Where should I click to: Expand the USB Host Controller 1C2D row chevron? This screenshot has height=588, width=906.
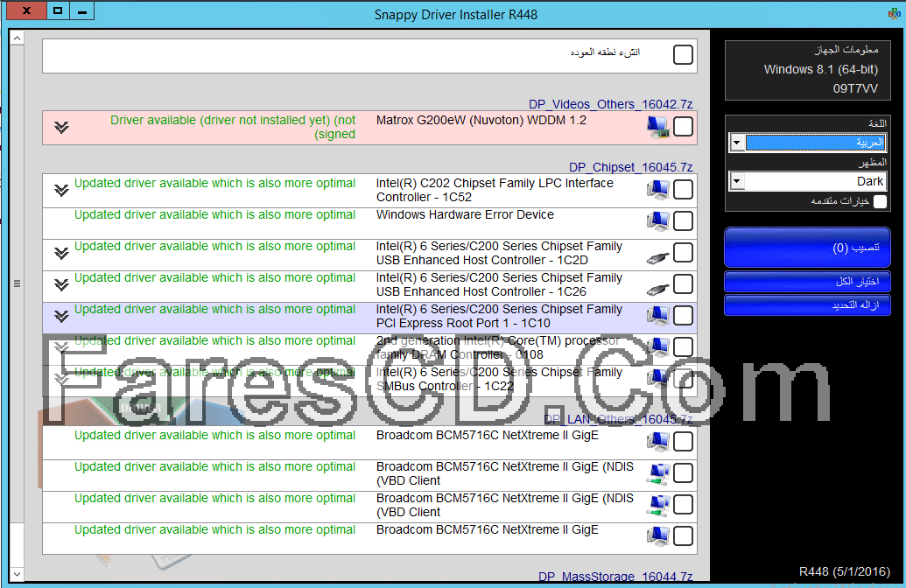pos(62,253)
